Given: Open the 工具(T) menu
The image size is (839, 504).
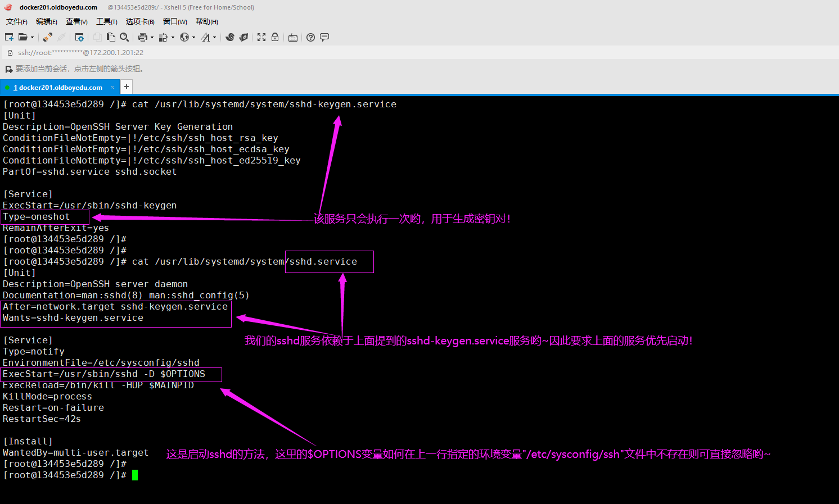Looking at the screenshot, I should point(107,21).
